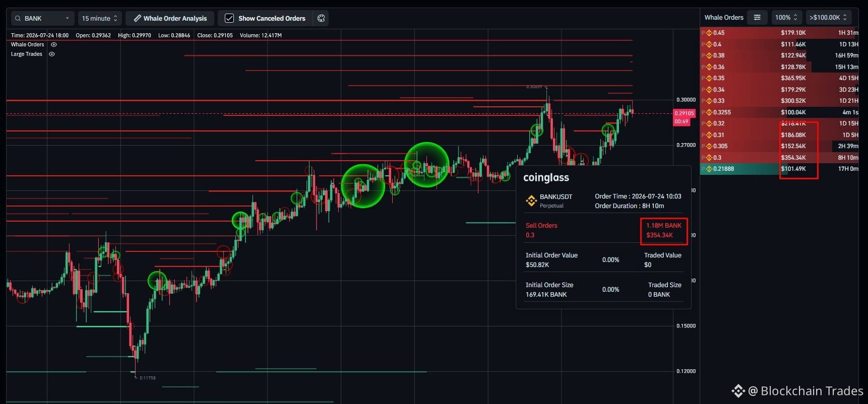868x404 pixels.
Task: Click the Binance icon in the 0.34 row
Action: 709,90
